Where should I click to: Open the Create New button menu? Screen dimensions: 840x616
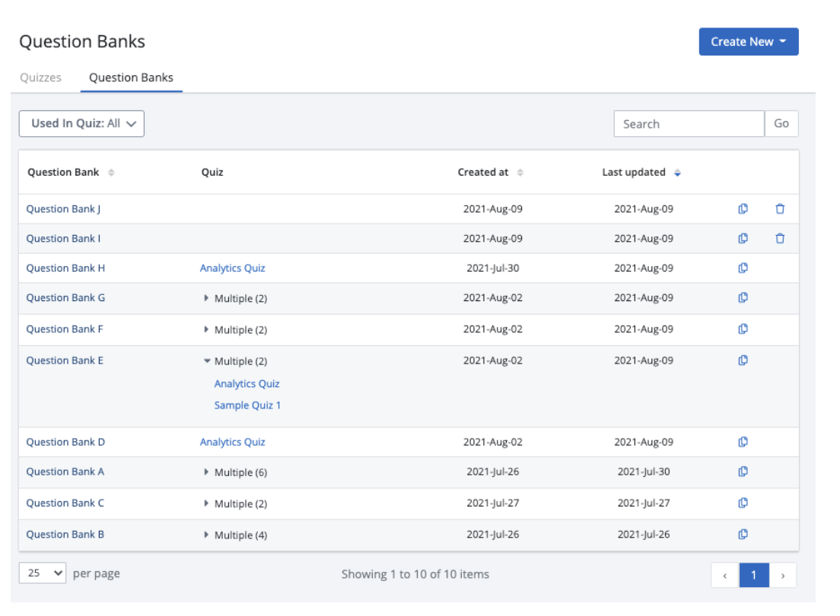[748, 42]
